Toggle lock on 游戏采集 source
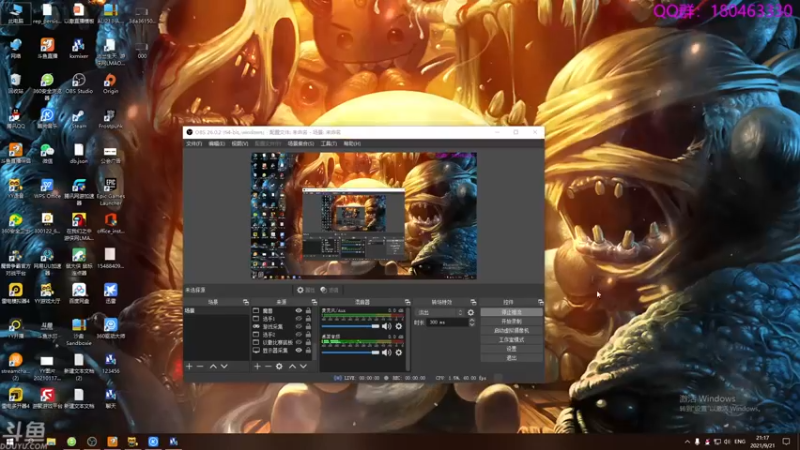 tap(308, 327)
